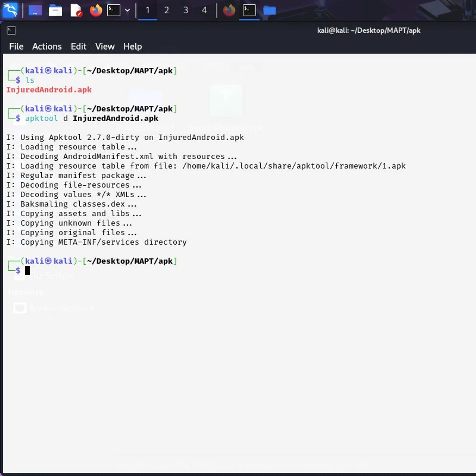Screen dimensions: 476x476
Task: Click the terminal window title text
Action: click(x=369, y=30)
